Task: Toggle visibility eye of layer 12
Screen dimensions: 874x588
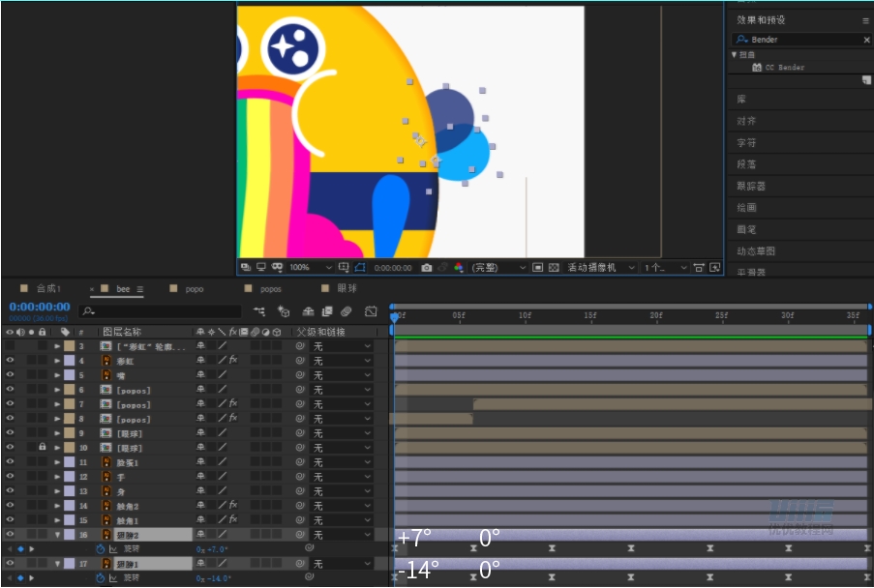Action: point(10,477)
